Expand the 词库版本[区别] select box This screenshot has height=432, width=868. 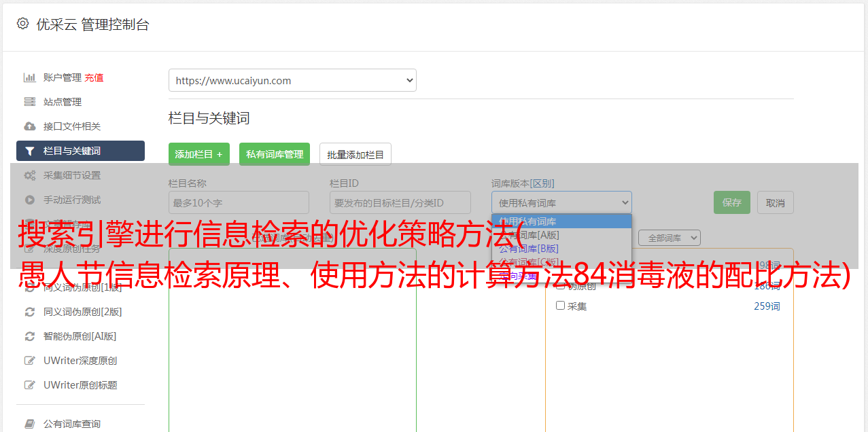(561, 202)
